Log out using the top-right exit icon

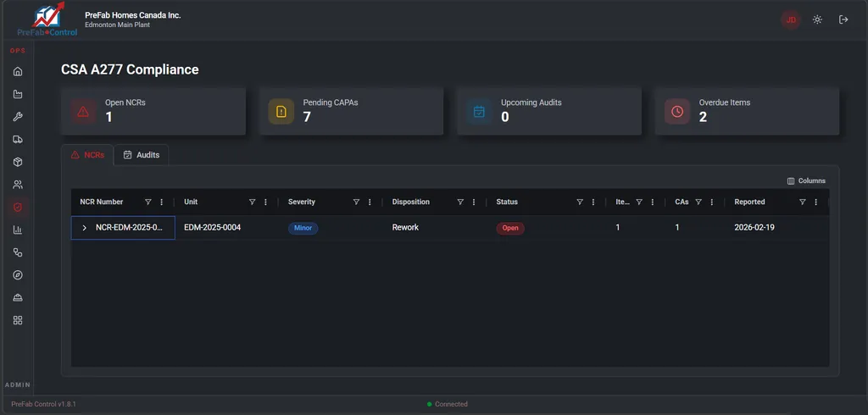[843, 19]
